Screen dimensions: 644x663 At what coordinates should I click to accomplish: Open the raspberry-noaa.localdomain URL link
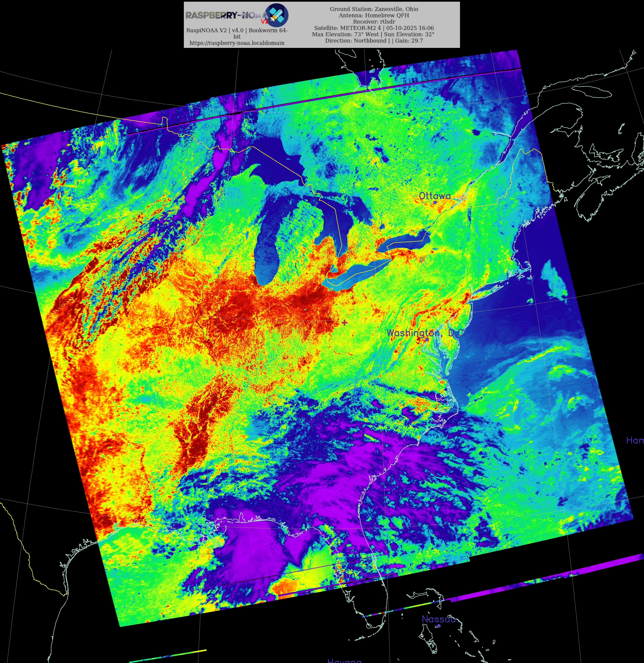point(237,43)
